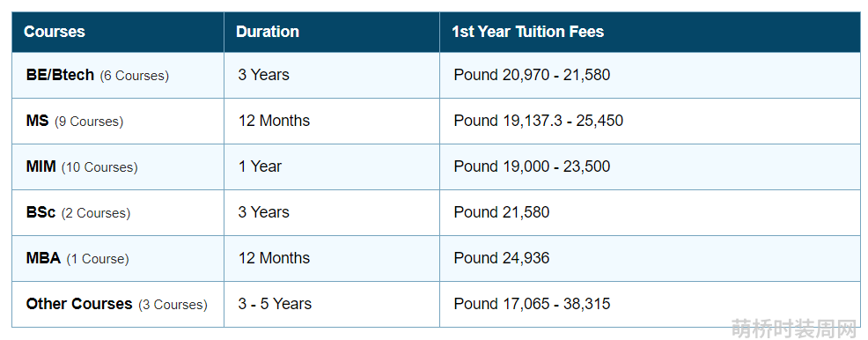The width and height of the screenshot is (868, 340).
Task: Click the MBA course link
Action: (43, 258)
